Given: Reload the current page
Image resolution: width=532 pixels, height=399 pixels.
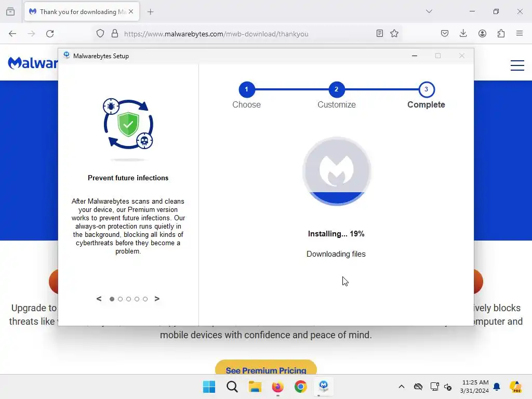Looking at the screenshot, I should (x=50, y=34).
